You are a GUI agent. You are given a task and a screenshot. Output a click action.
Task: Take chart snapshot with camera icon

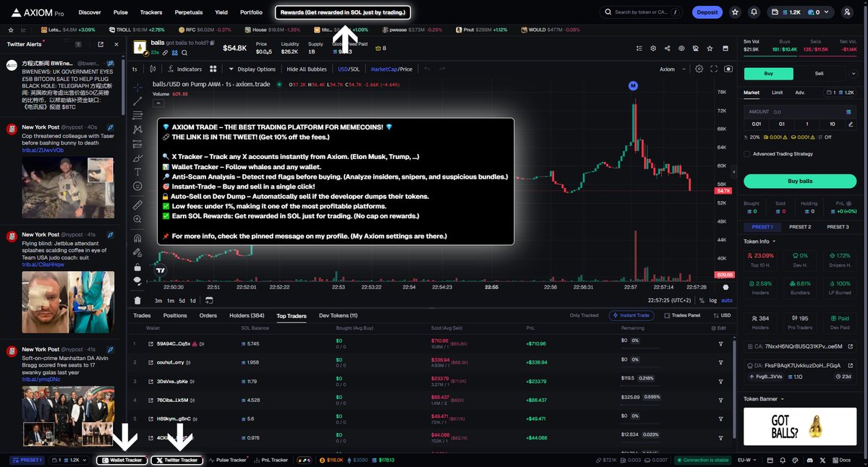[x=728, y=69]
